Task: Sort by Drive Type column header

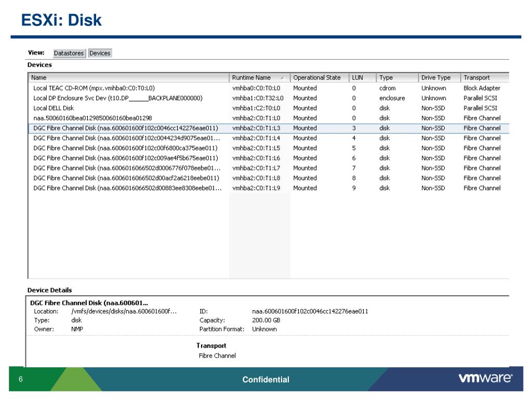Action: (440, 78)
